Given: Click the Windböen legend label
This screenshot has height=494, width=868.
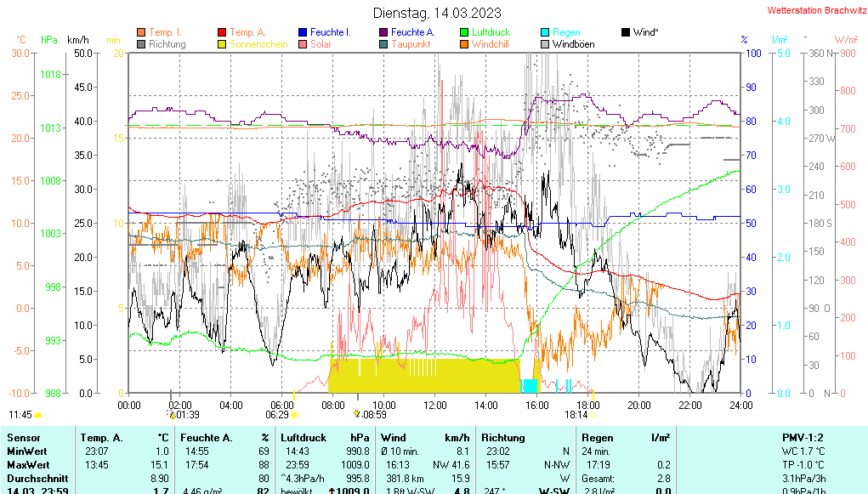Looking at the screenshot, I should click(x=573, y=44).
